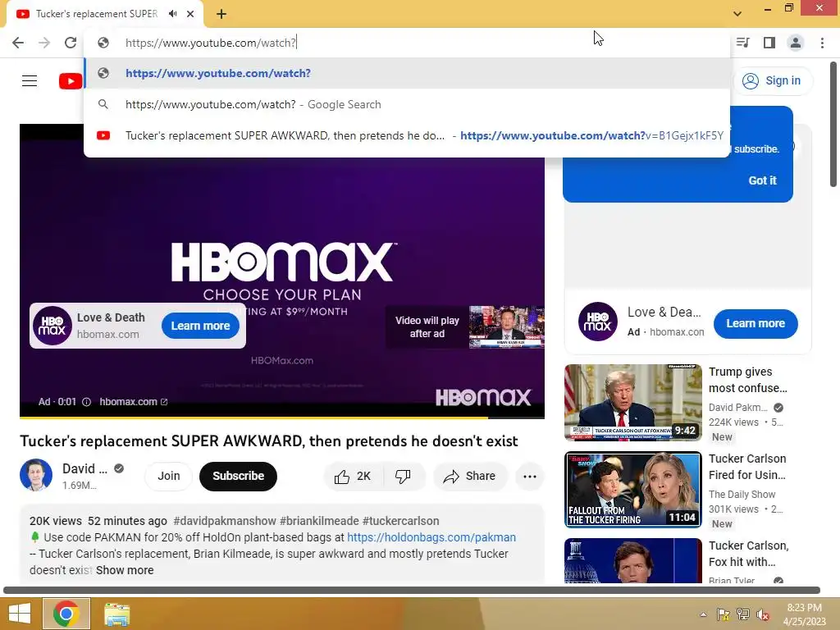This screenshot has width=840, height=630.
Task: Reload the page with the refresh icon
Action: [71, 43]
